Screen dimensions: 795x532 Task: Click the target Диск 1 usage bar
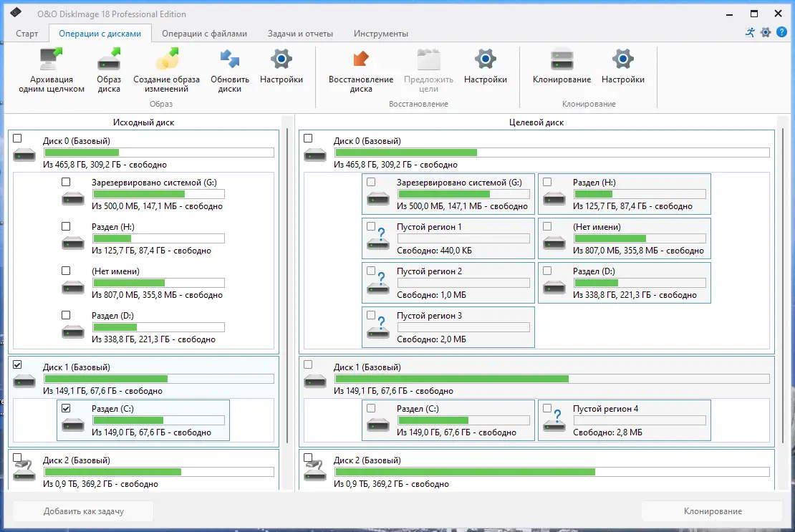click(x=552, y=379)
